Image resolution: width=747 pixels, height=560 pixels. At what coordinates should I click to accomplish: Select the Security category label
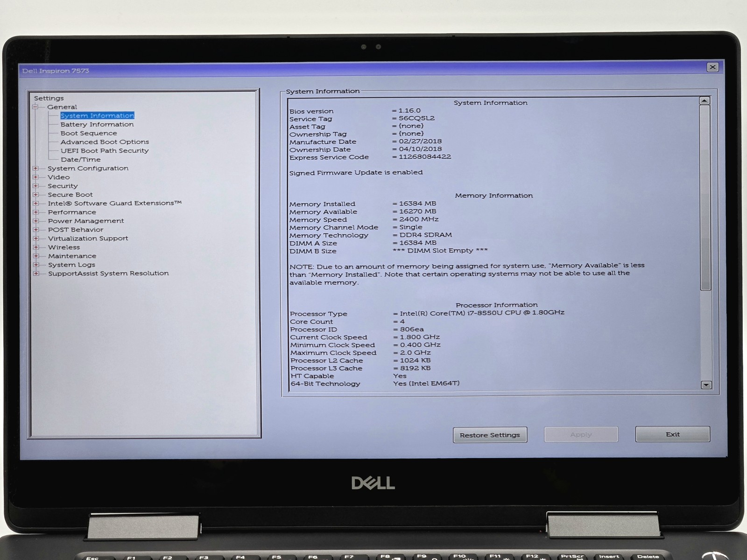pyautogui.click(x=63, y=186)
